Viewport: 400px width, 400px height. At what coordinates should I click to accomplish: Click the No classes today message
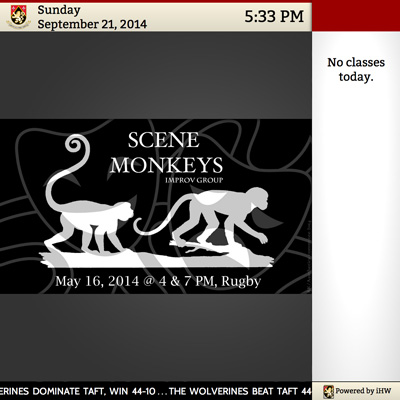coord(356,69)
